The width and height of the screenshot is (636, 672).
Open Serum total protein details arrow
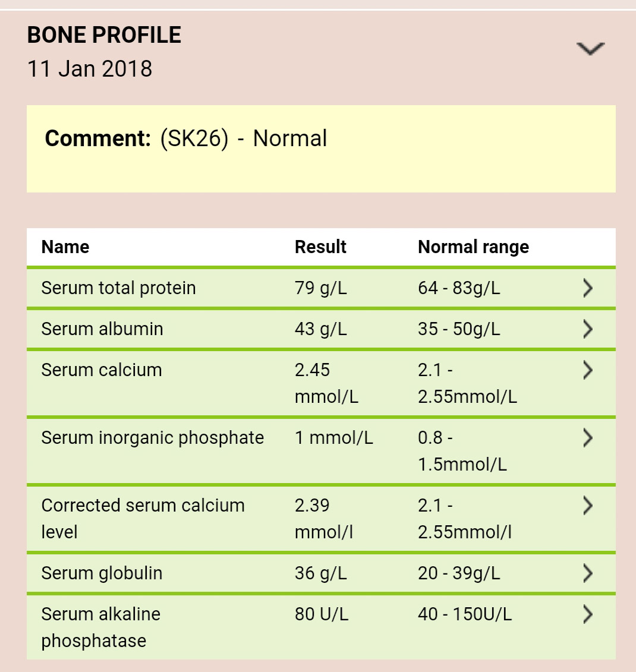(588, 288)
